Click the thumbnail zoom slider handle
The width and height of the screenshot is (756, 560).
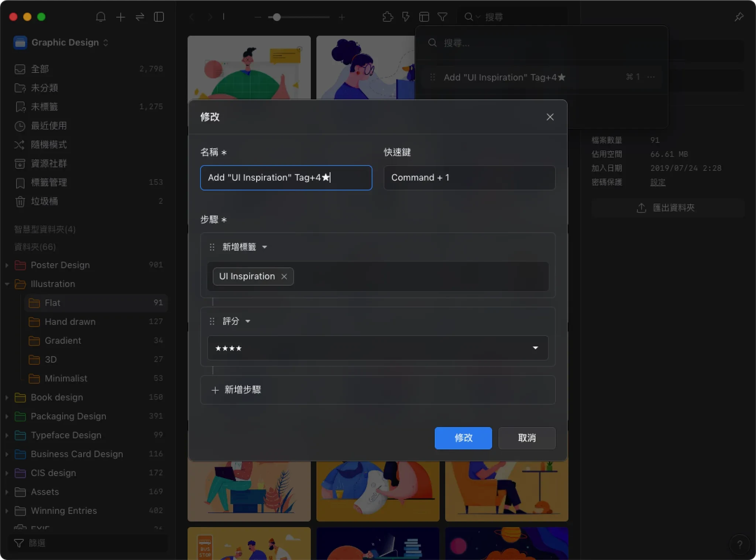276,17
